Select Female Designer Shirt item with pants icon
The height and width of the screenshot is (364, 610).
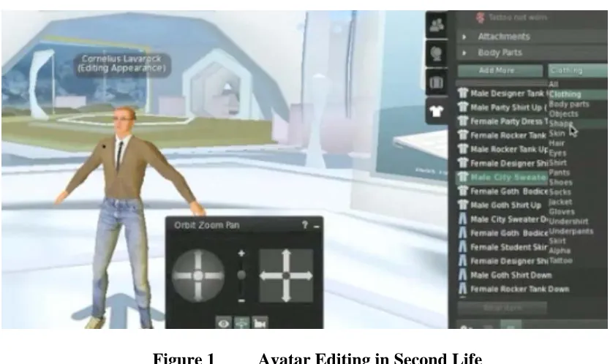coord(502,261)
